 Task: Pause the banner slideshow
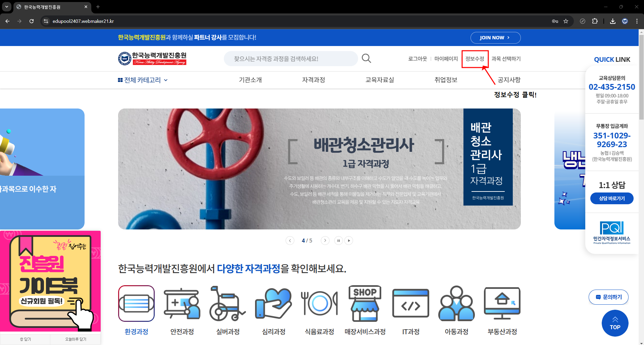(x=338, y=241)
